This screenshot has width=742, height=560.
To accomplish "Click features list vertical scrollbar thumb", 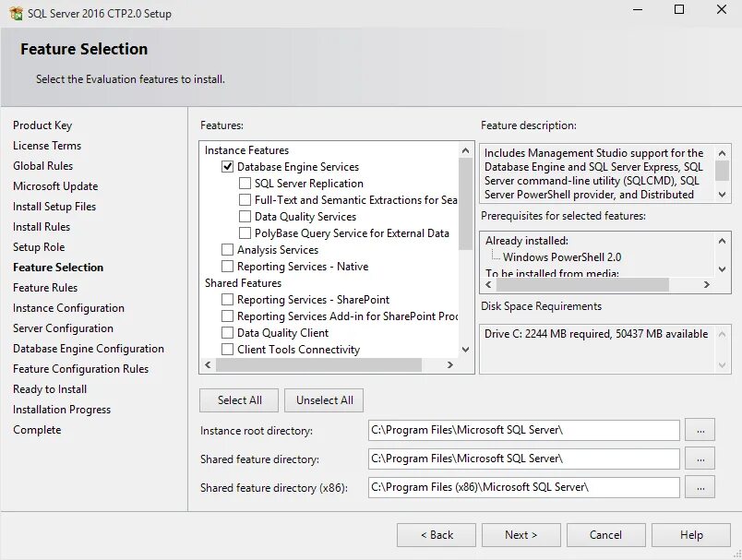I will (x=466, y=203).
